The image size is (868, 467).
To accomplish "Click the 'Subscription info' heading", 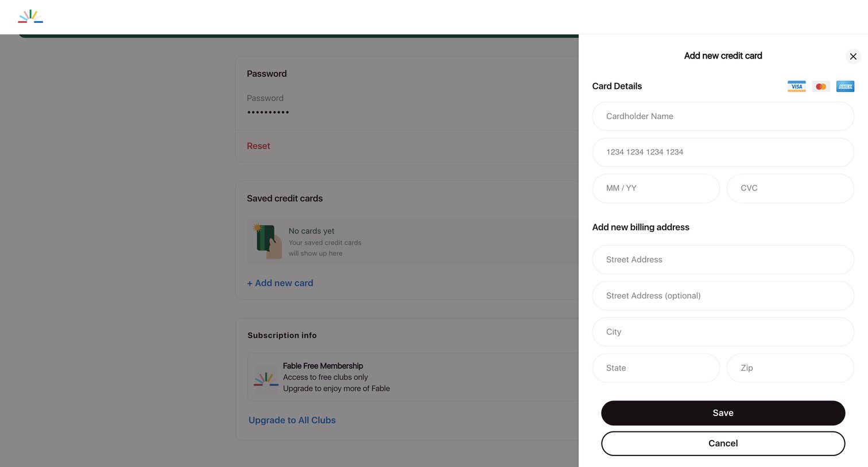I will pos(282,335).
